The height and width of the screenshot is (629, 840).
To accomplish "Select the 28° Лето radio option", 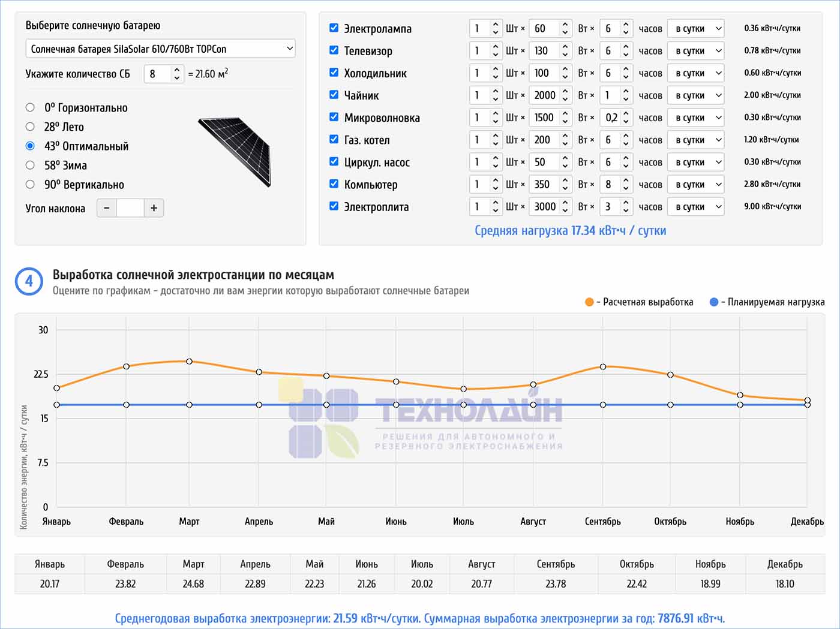I will [30, 127].
